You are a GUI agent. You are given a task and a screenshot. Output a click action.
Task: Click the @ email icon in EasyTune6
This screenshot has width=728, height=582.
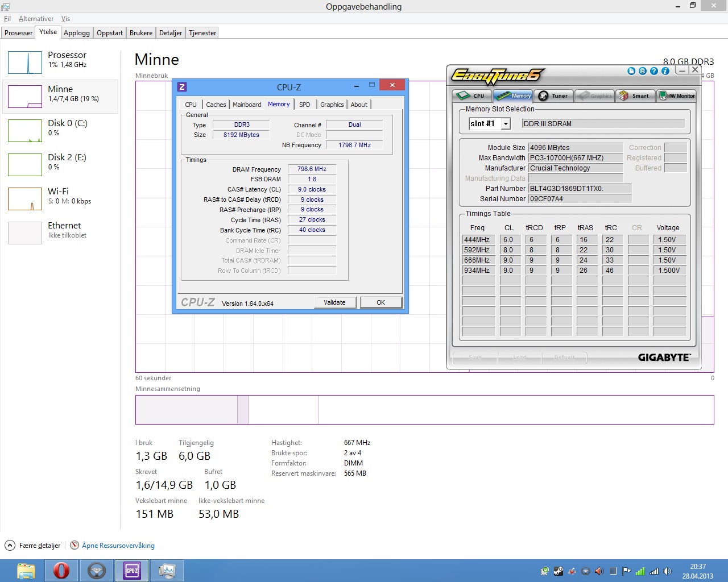click(x=643, y=71)
